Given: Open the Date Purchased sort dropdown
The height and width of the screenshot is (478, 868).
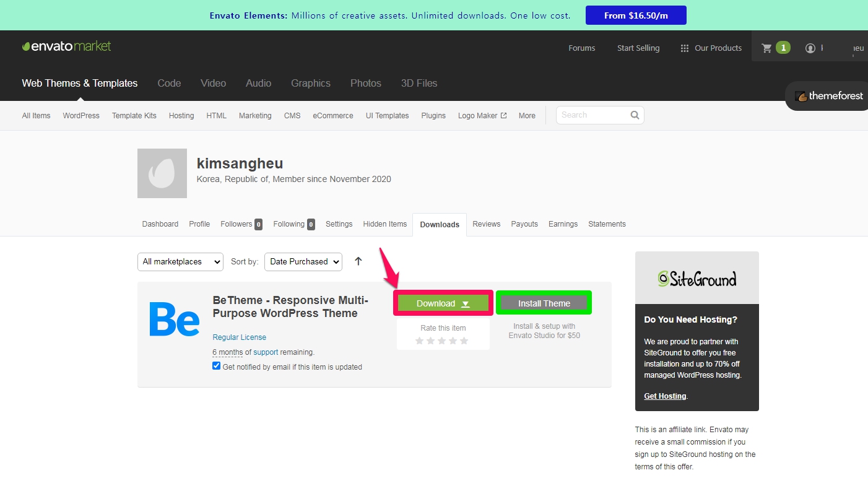Looking at the screenshot, I should coord(303,262).
